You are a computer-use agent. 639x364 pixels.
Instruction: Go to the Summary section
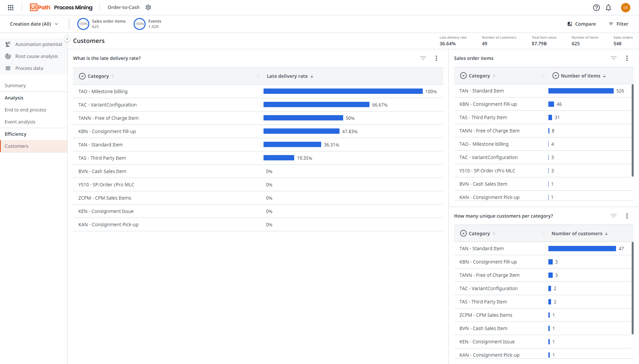click(15, 85)
